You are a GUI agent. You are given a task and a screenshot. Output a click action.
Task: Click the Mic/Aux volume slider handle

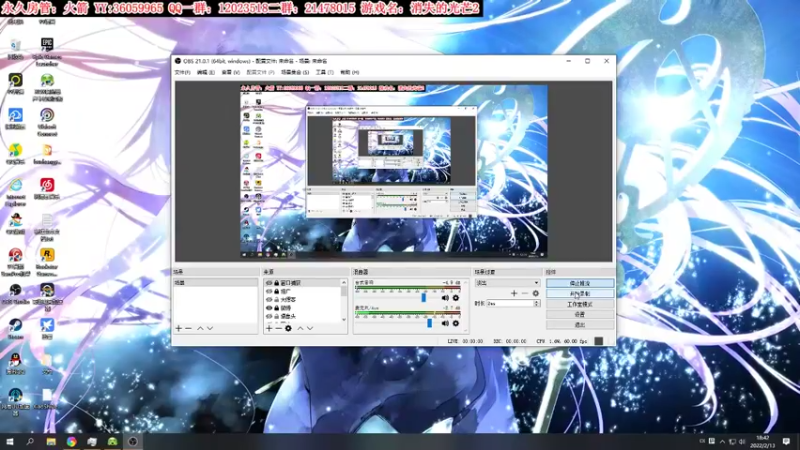pyautogui.click(x=430, y=323)
